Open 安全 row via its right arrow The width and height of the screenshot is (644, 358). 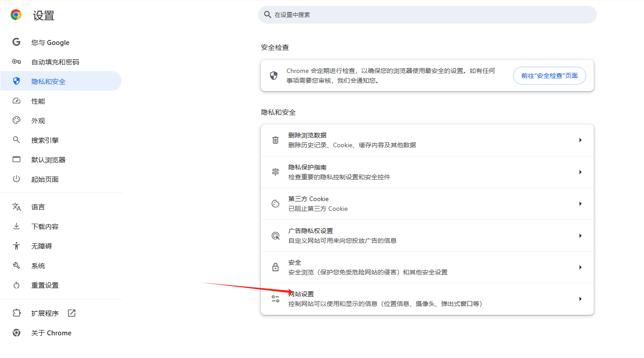(x=580, y=267)
